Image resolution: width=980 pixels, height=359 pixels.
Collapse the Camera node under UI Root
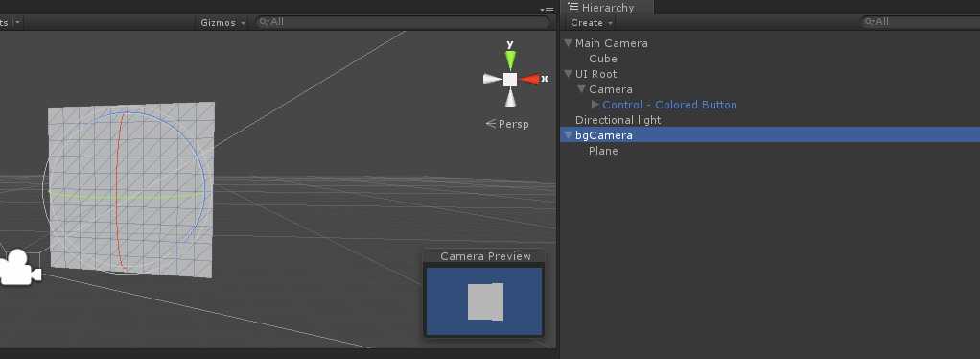pyautogui.click(x=582, y=89)
